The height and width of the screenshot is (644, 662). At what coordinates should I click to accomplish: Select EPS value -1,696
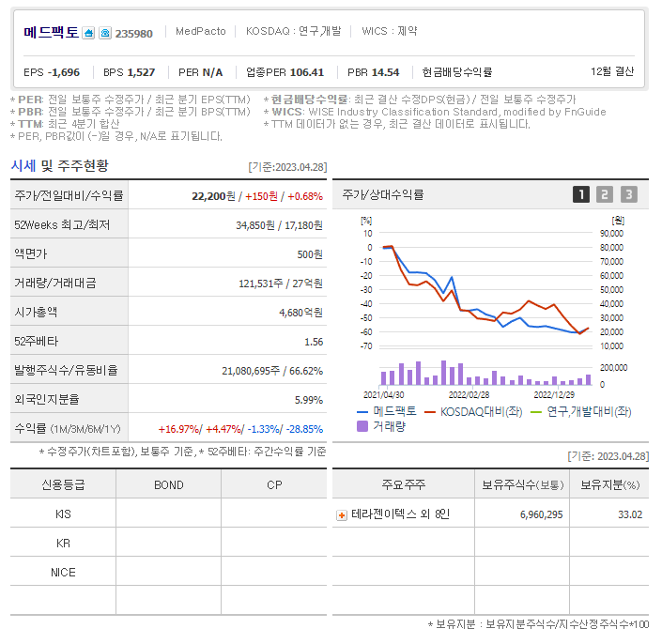[x=63, y=72]
